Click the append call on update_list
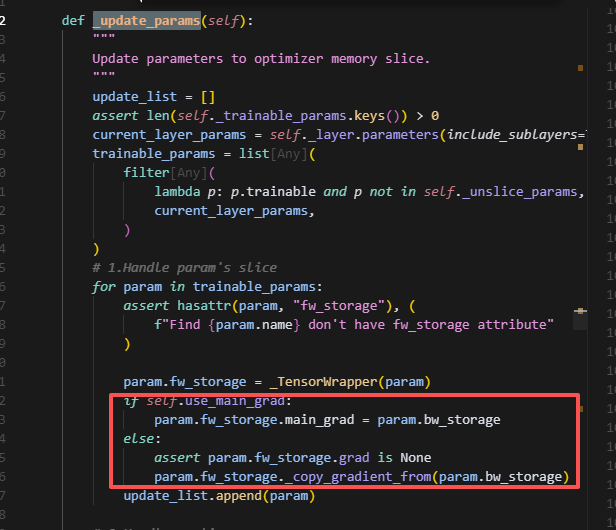Image resolution: width=616 pixels, height=530 pixels. 238,495
